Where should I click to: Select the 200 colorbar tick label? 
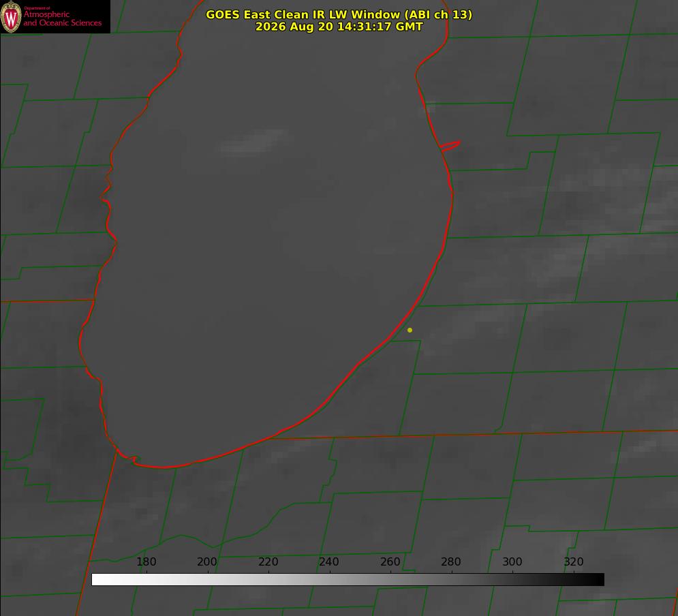click(x=207, y=561)
